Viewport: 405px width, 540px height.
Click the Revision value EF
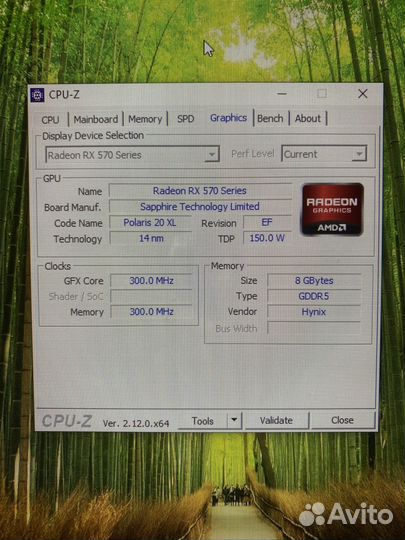click(x=267, y=222)
